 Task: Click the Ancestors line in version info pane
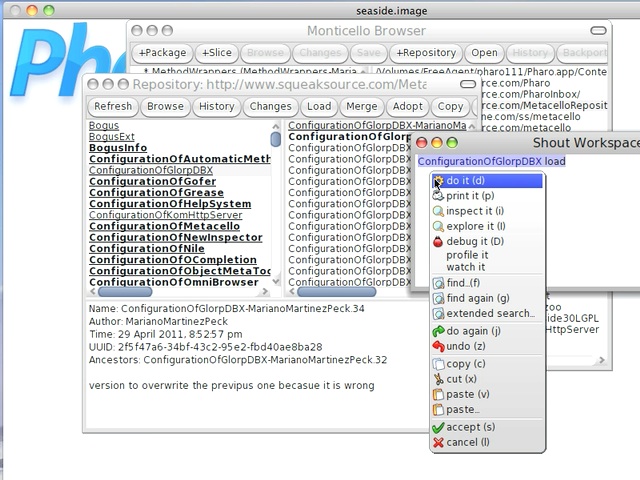[x=238, y=360]
